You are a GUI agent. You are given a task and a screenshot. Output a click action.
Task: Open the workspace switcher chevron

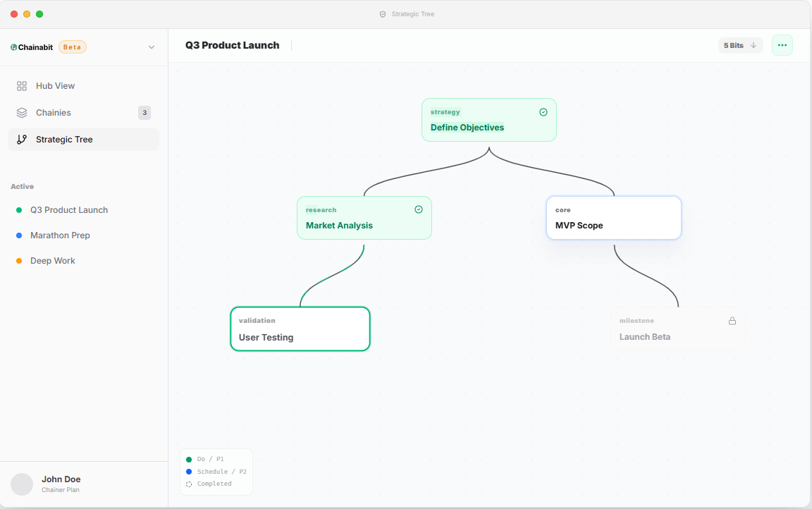[x=152, y=47]
